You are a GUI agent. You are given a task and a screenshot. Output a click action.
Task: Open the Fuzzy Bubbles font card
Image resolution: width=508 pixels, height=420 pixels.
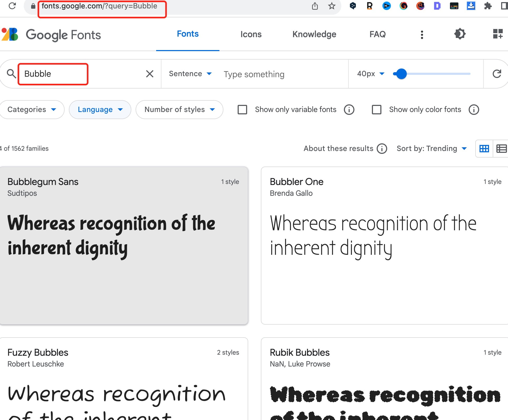pos(124,379)
